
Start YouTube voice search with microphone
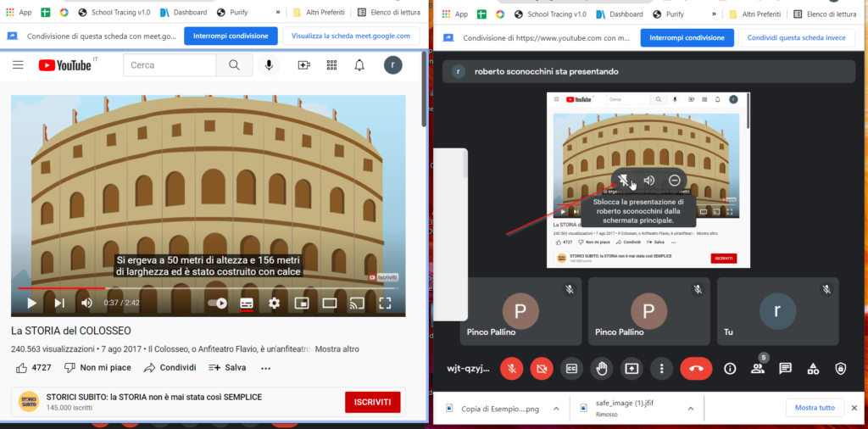coord(269,65)
